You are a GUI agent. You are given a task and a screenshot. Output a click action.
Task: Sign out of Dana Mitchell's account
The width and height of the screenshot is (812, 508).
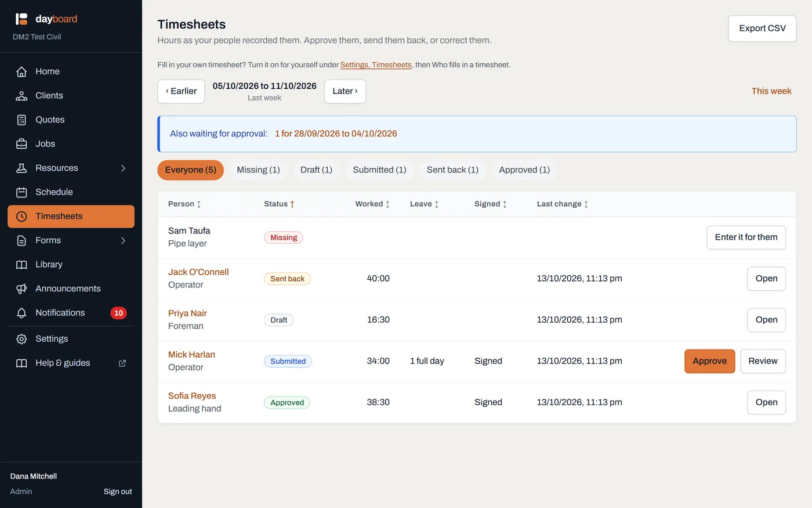(x=118, y=492)
